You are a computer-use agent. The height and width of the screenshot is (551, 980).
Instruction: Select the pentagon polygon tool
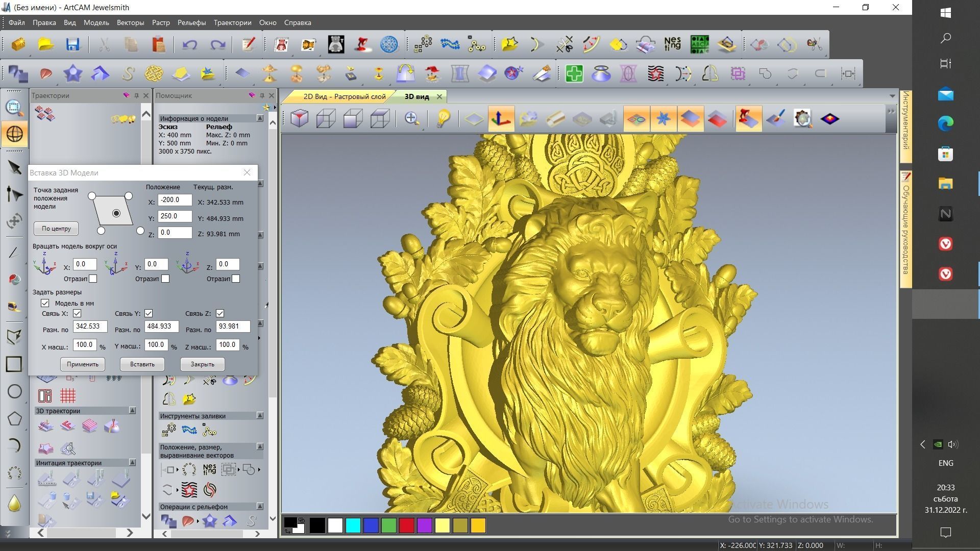click(x=14, y=419)
